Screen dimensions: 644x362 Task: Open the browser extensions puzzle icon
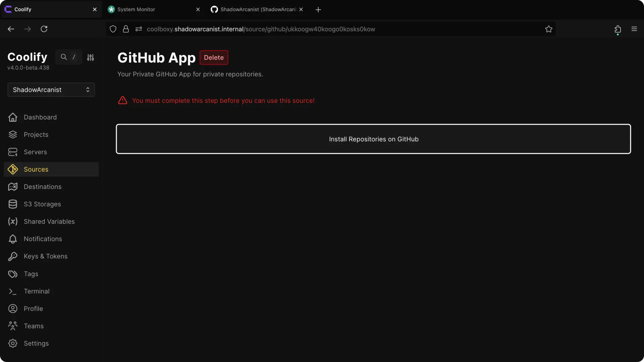618,29
